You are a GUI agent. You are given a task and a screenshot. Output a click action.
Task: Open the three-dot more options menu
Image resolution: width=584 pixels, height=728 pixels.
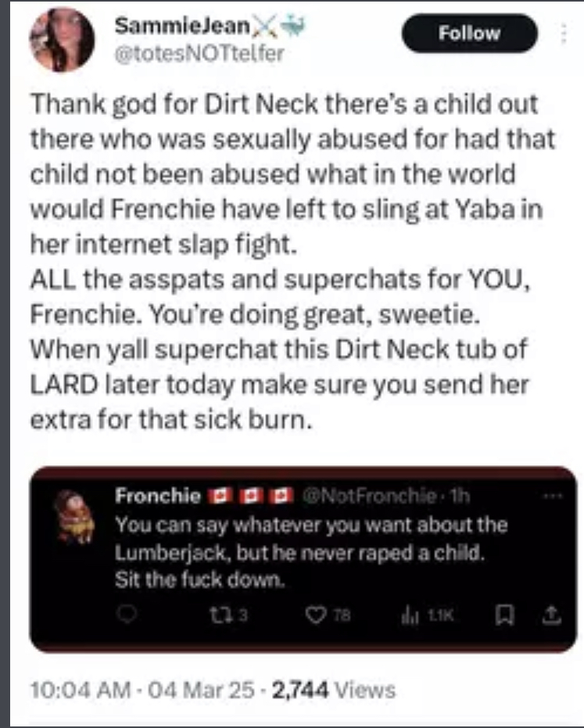click(x=563, y=34)
